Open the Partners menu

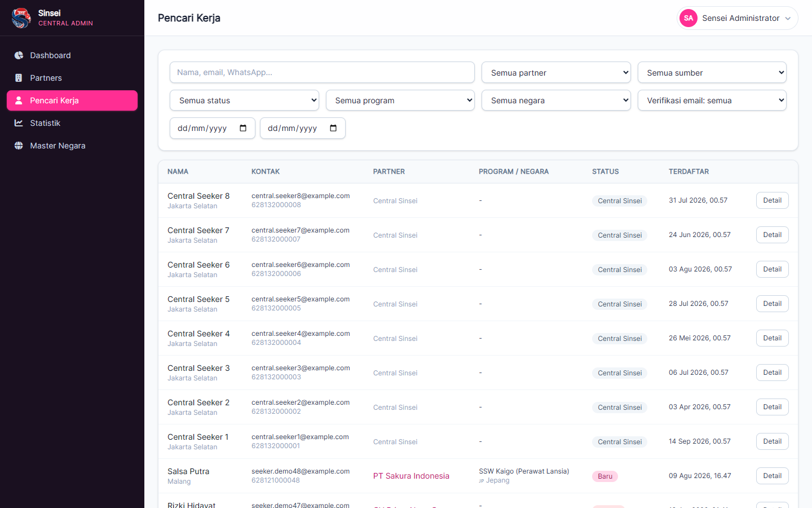click(72, 78)
